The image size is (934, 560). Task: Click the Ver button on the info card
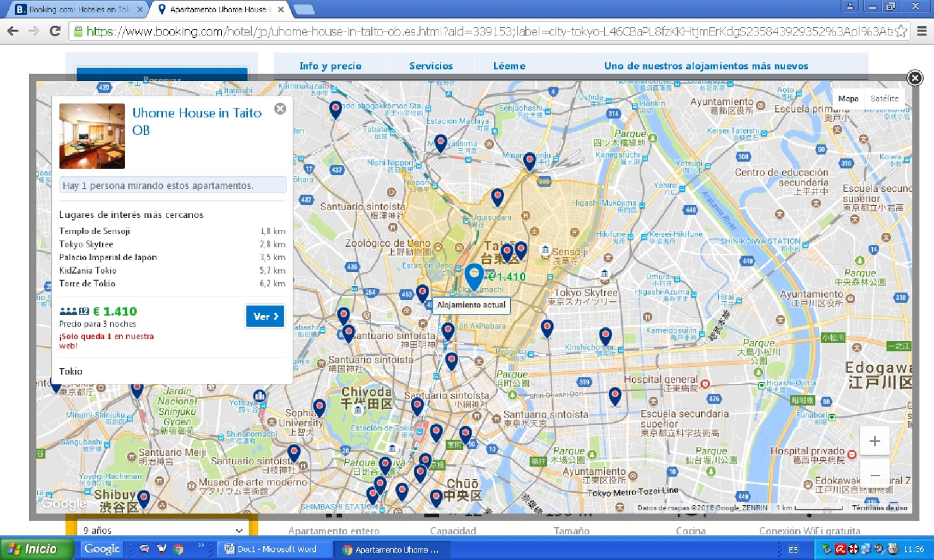coord(265,316)
